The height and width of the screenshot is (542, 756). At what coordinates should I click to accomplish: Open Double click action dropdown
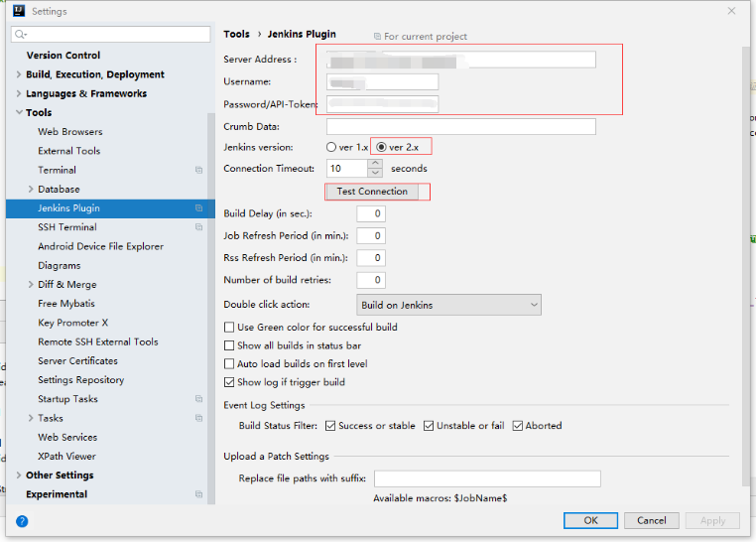click(x=448, y=305)
